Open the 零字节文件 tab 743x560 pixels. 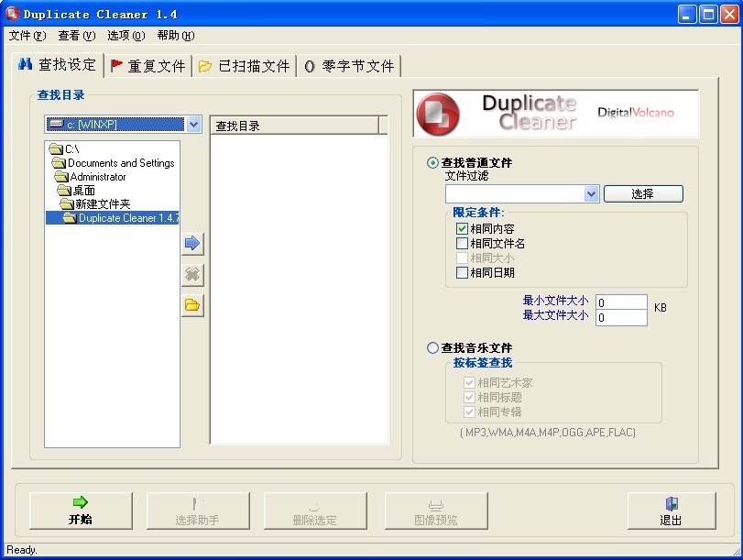pos(348,66)
